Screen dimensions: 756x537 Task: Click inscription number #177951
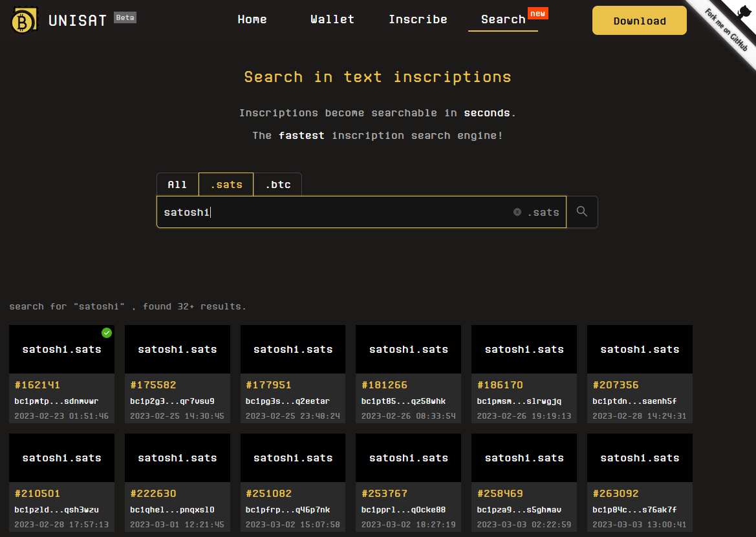coord(268,384)
